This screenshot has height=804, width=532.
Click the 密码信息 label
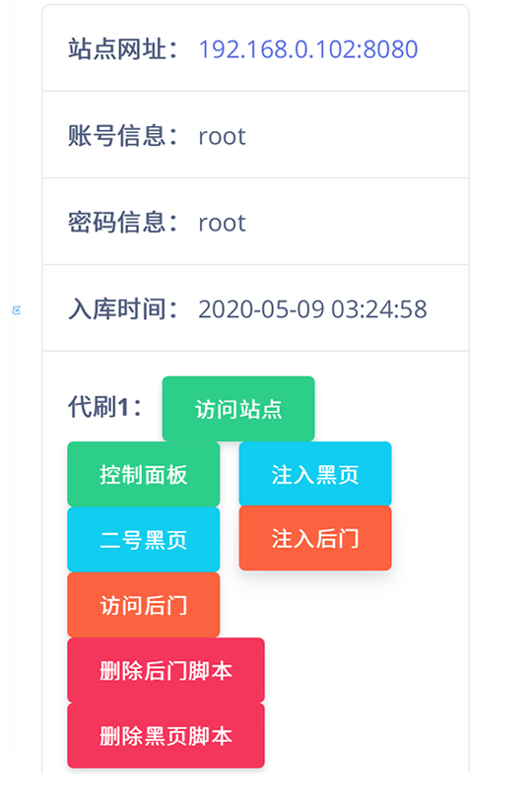[123, 223]
